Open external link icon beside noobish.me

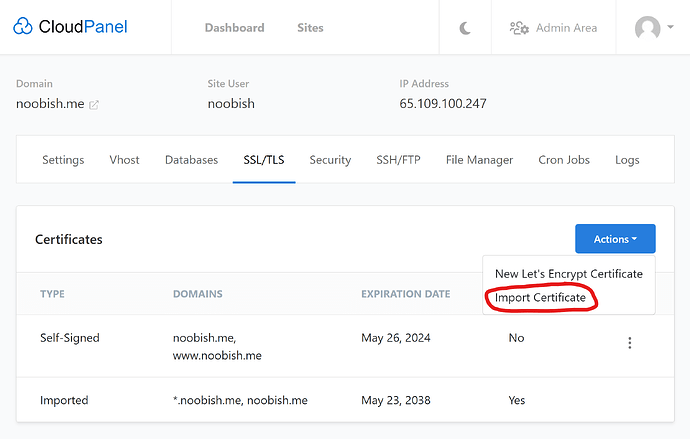[x=94, y=105]
